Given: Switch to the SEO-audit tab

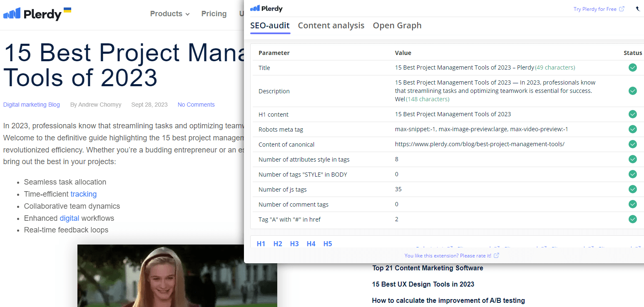Looking at the screenshot, I should coord(270,25).
